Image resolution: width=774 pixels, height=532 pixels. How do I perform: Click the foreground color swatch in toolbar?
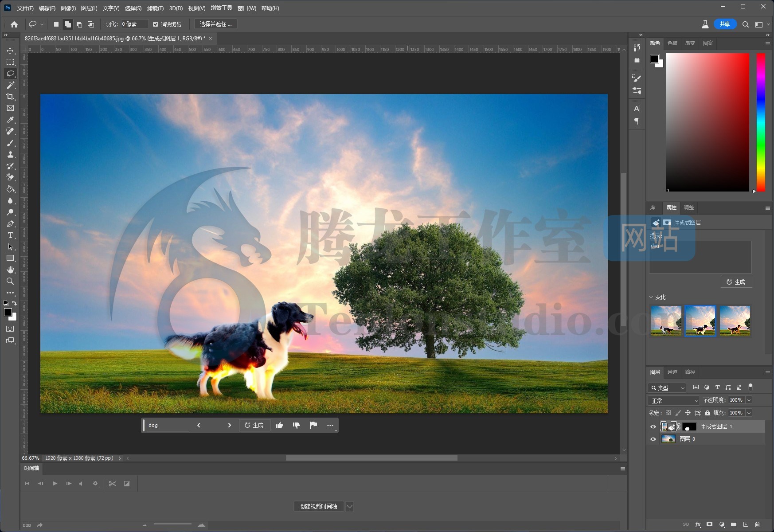coord(8,312)
